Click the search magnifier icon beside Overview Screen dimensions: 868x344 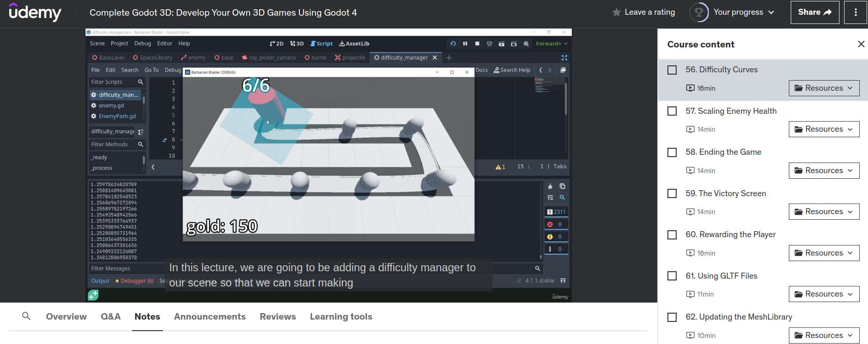point(26,316)
